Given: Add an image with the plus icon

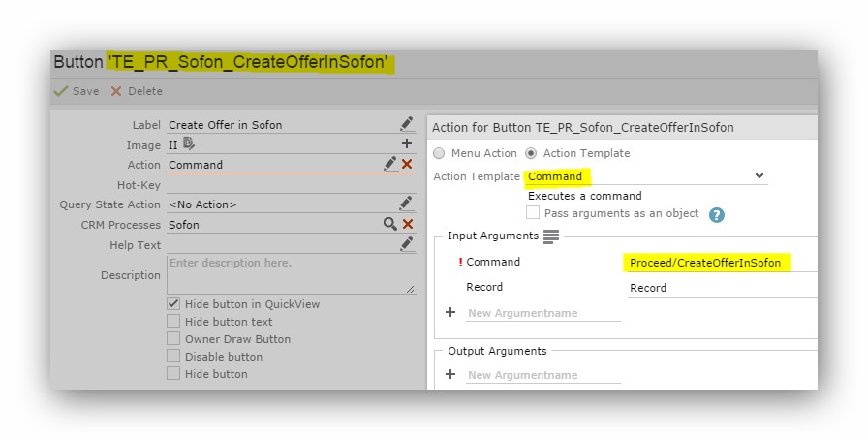Looking at the screenshot, I should point(407,143).
